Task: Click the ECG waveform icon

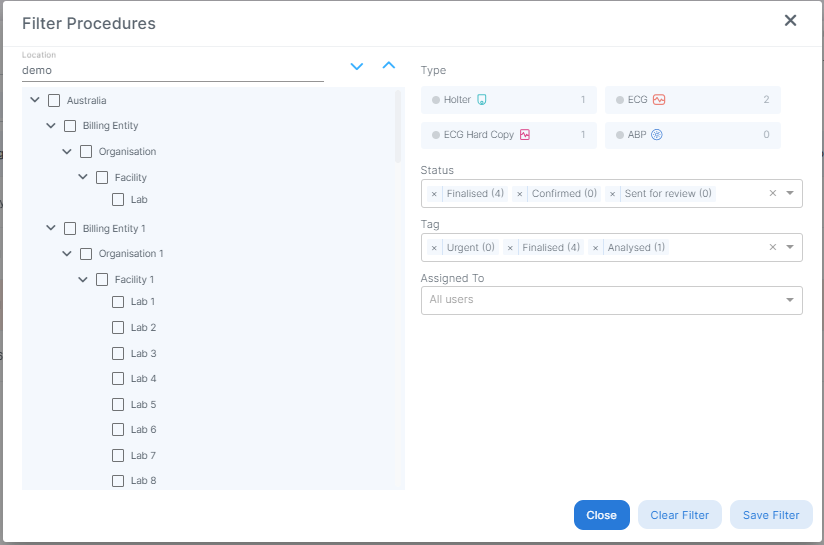Action: pos(659,100)
